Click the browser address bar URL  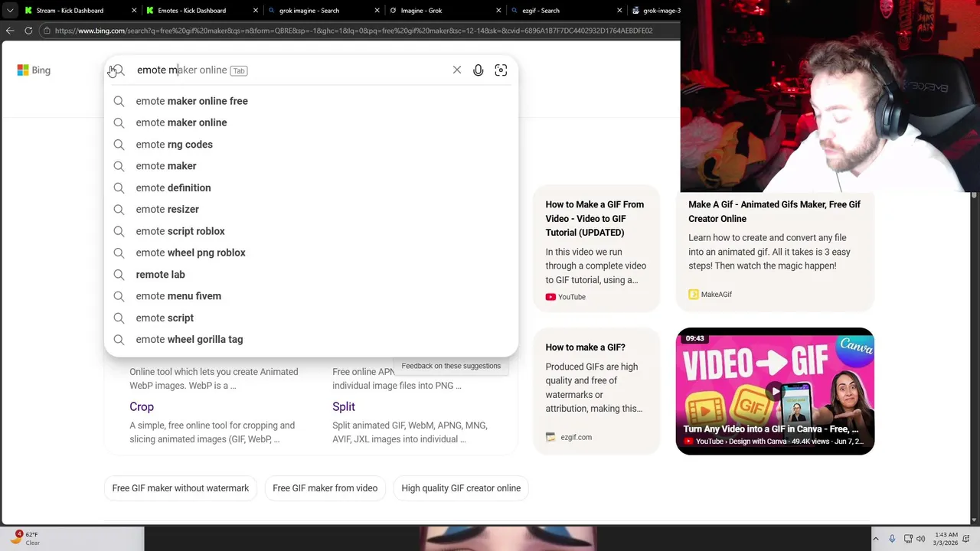[354, 31]
